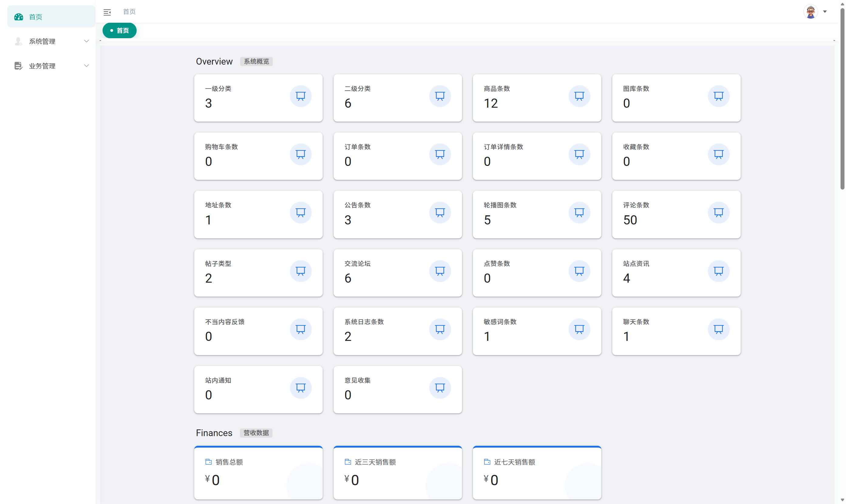Open the user dropdown arrow by the avatar

[x=824, y=12]
